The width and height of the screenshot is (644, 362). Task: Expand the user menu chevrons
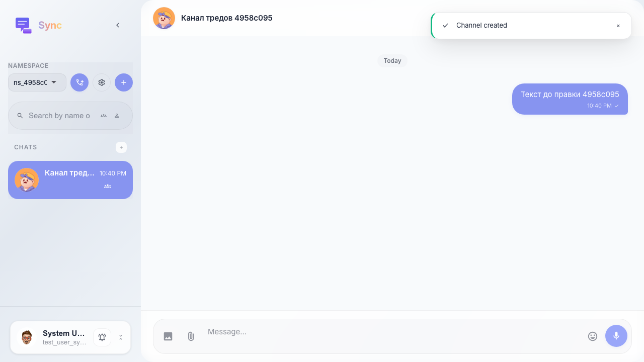121,337
